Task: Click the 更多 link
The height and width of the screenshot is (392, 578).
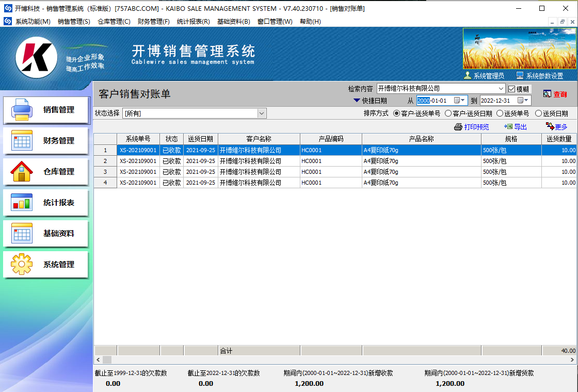Action: pyautogui.click(x=561, y=127)
